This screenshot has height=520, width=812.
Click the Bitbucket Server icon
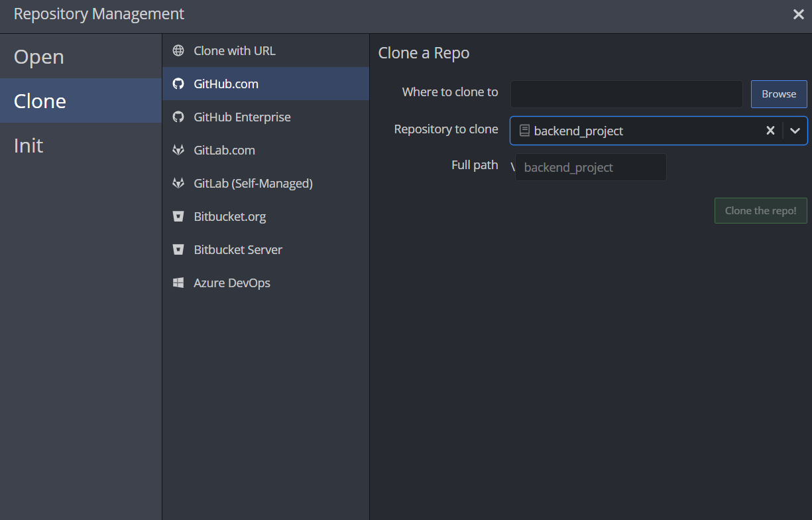tap(178, 249)
